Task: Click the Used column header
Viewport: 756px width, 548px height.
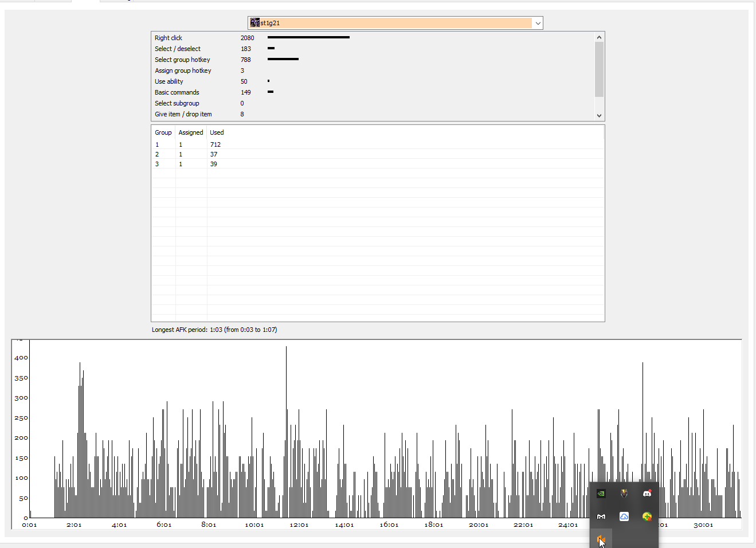Action: [x=217, y=132]
